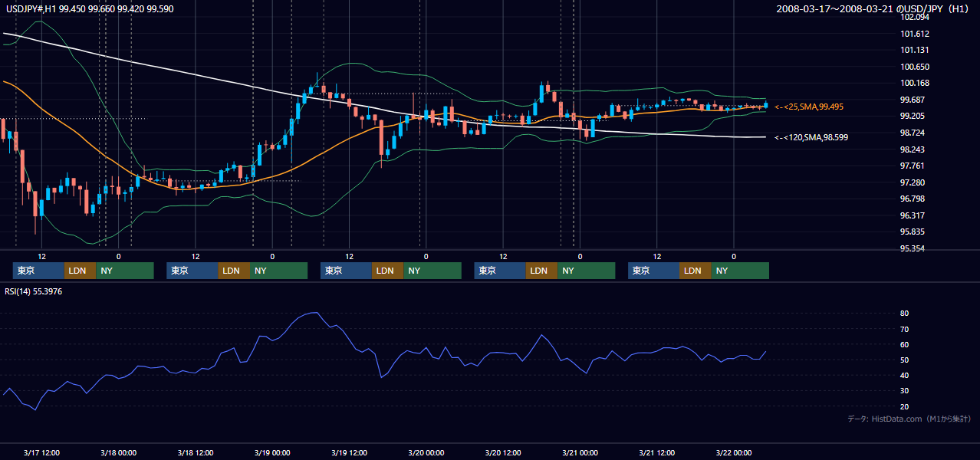Jump to the 3/20 00:00 time label
The height and width of the screenshot is (460, 980).
[426, 452]
